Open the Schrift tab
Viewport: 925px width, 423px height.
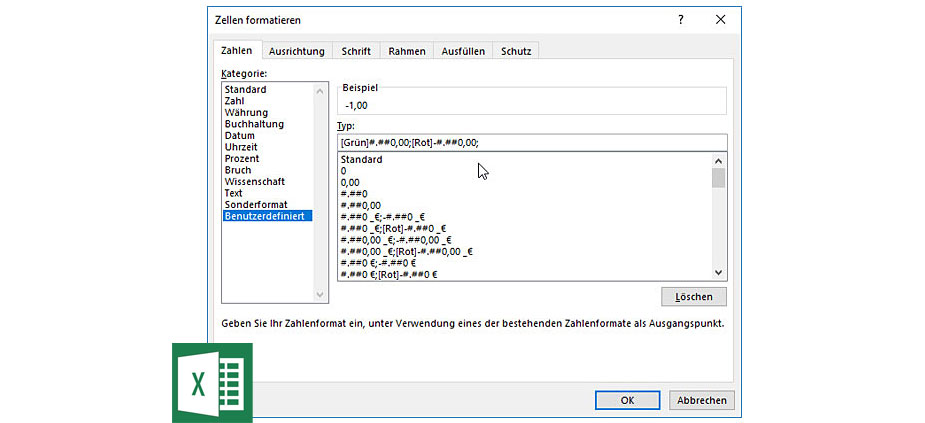tap(356, 51)
